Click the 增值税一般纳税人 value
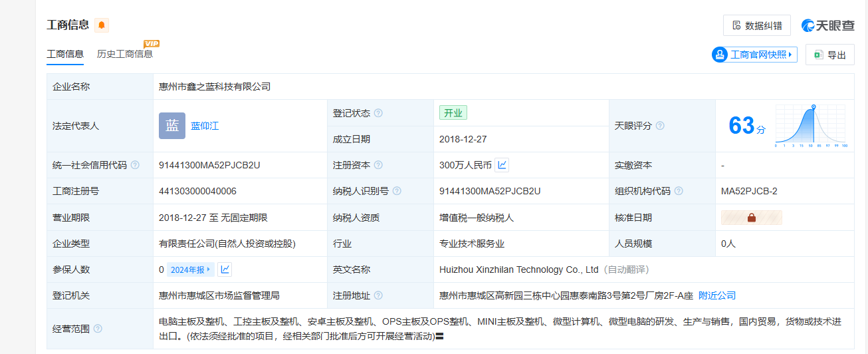The image size is (868, 354). [477, 218]
